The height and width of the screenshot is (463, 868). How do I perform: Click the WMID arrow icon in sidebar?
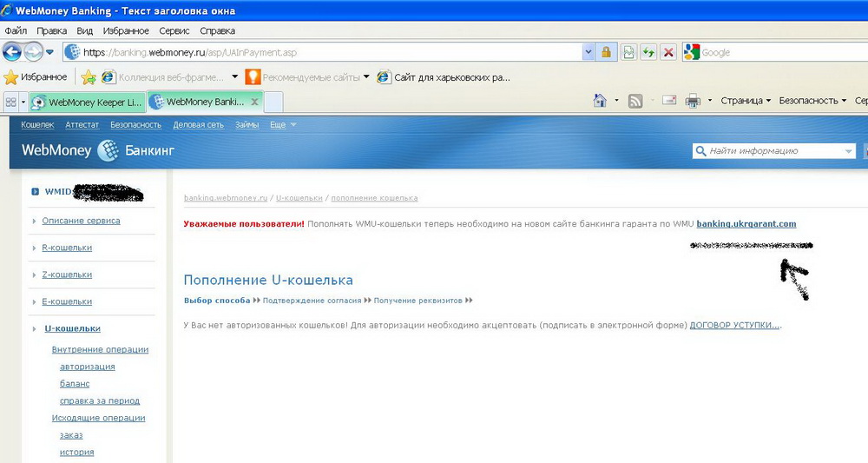[x=35, y=192]
